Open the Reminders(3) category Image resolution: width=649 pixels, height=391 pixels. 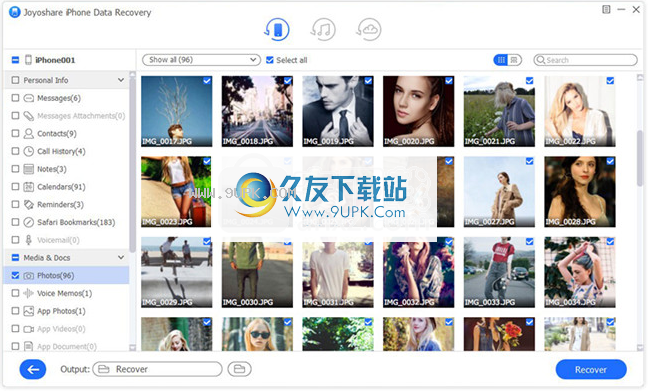coord(60,204)
